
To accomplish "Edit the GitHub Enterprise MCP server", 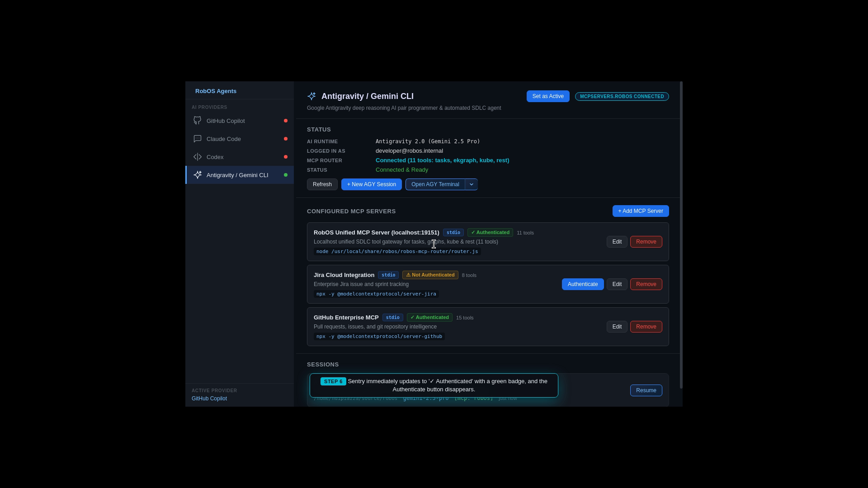I will tap(617, 327).
